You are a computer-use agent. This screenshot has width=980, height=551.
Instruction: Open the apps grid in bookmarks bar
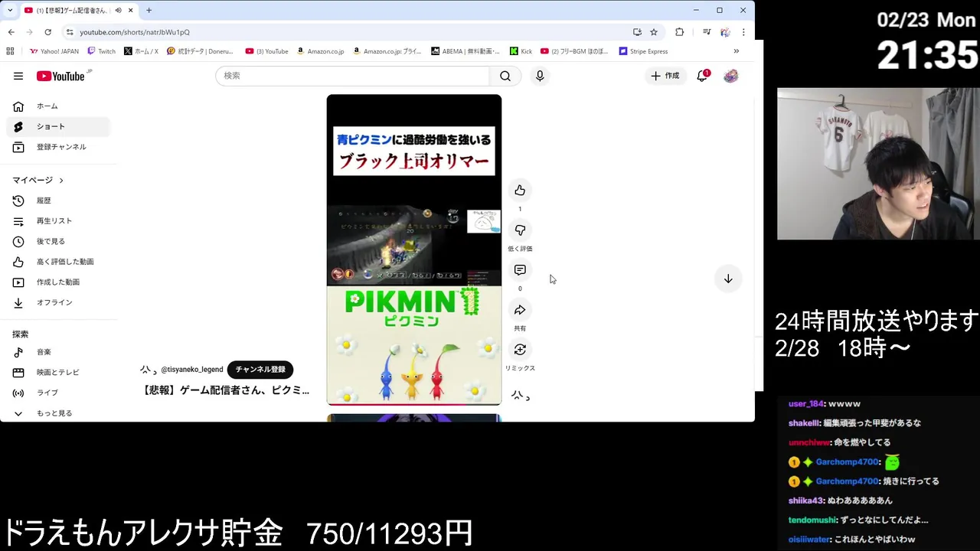pyautogui.click(x=10, y=51)
